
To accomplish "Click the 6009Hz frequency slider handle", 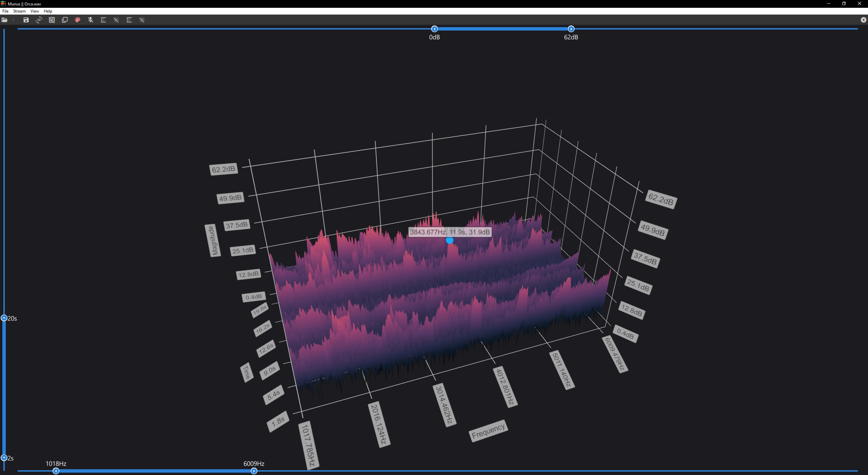I will (x=254, y=471).
